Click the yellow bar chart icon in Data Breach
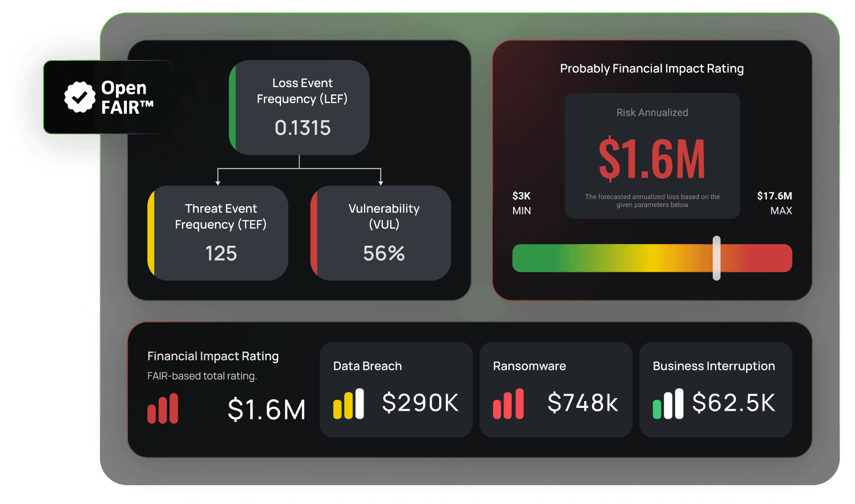 click(348, 404)
